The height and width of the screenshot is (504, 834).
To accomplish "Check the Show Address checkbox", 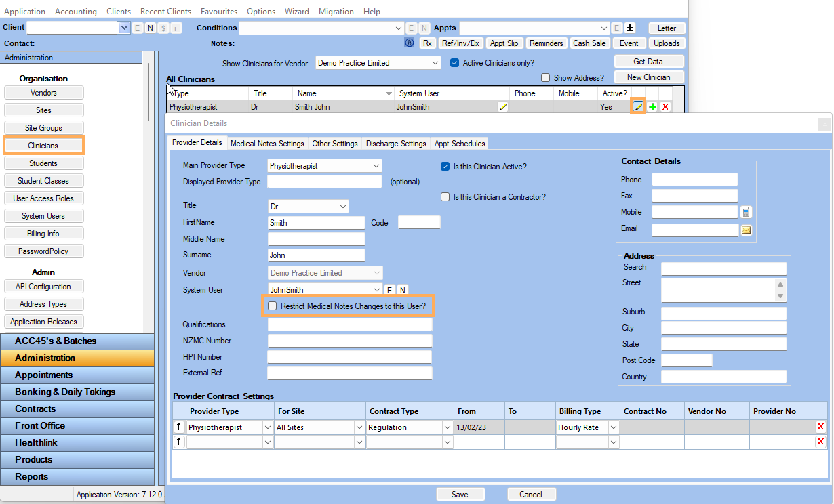I will 545,78.
